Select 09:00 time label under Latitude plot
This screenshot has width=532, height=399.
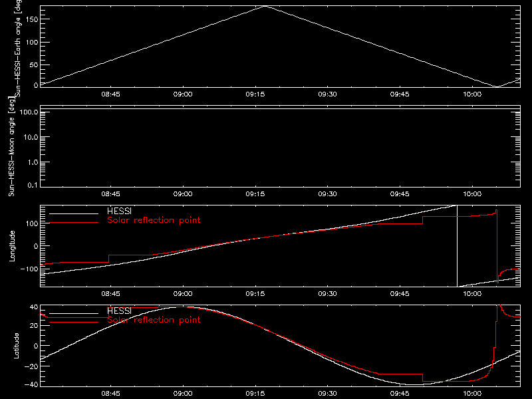[183, 393]
